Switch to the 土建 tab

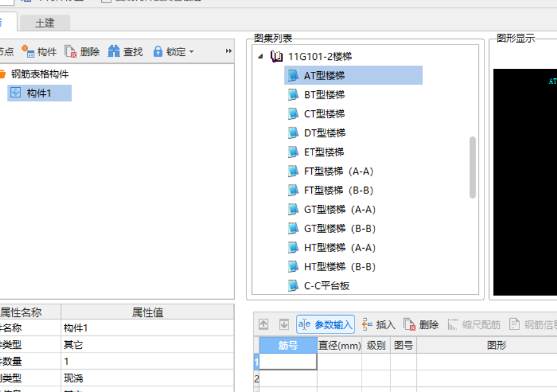[x=45, y=23]
